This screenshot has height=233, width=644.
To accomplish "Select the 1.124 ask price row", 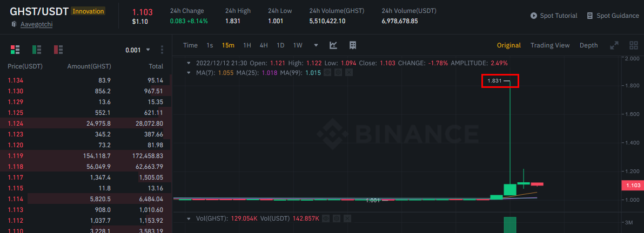I will click(x=86, y=123).
